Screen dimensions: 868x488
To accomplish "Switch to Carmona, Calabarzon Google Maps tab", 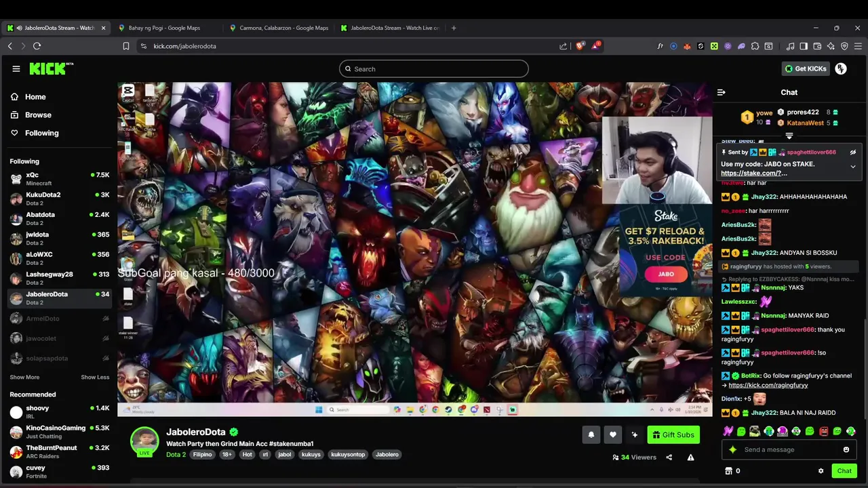I will 279,28.
